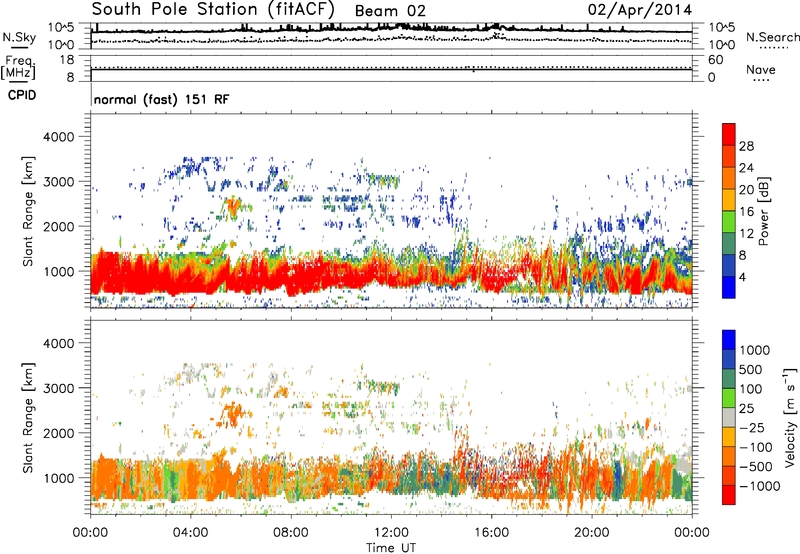Select the 'Beam 02' label
Image resolution: width=800 pixels, height=554 pixels.
[x=390, y=11]
